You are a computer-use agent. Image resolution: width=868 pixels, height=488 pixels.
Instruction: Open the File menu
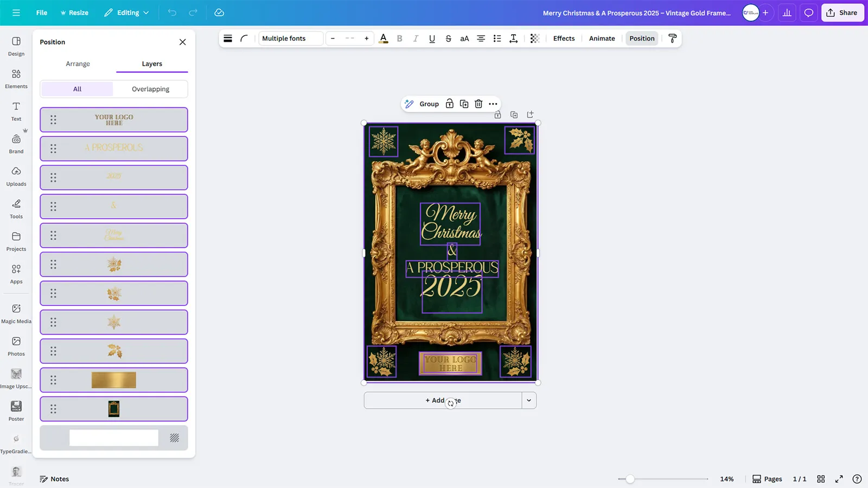coord(41,12)
